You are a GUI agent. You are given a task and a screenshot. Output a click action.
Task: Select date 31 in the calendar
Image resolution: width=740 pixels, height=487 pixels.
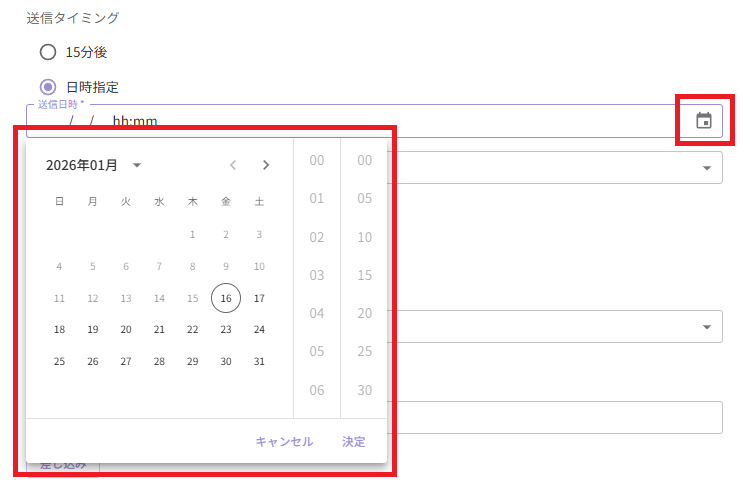click(x=259, y=361)
